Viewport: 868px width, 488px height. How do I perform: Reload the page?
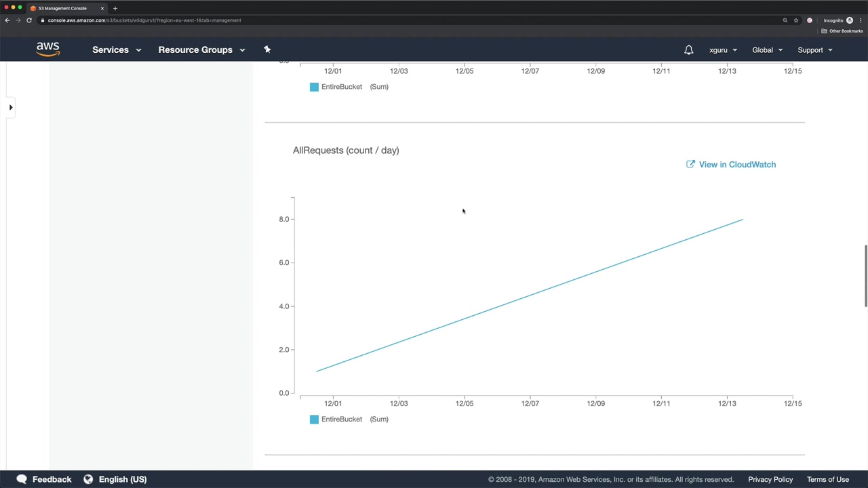point(29,20)
